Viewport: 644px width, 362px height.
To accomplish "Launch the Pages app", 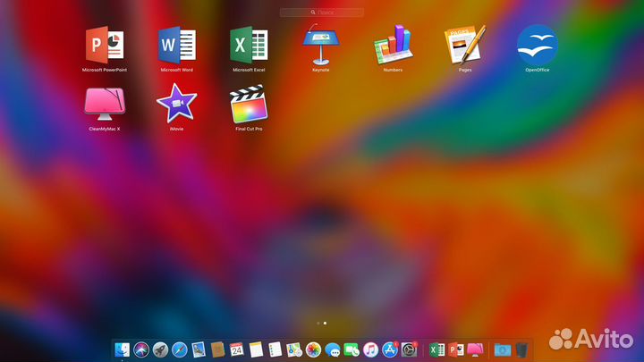I will coord(465,45).
